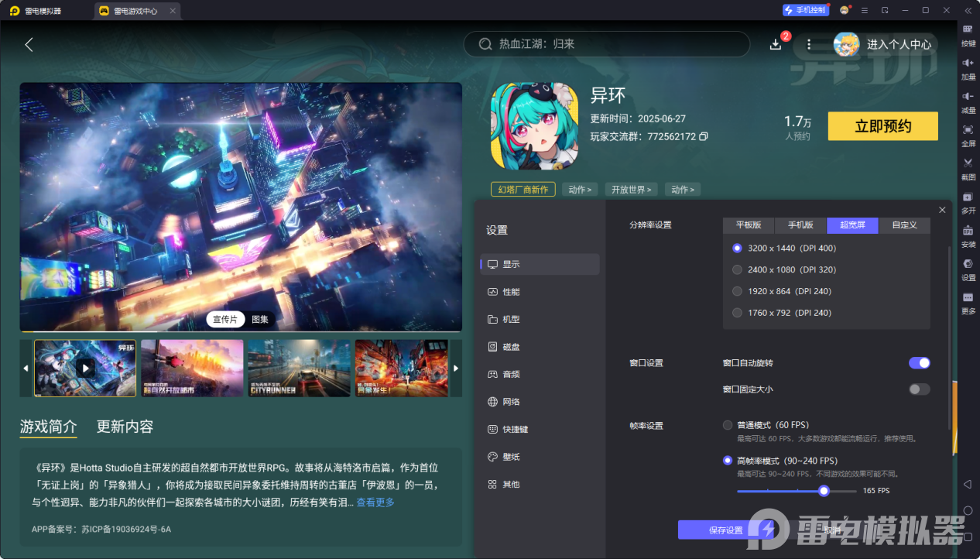Open the first 动作 tag after 幻塔厂商新作
980x559 pixels.
[x=580, y=189]
